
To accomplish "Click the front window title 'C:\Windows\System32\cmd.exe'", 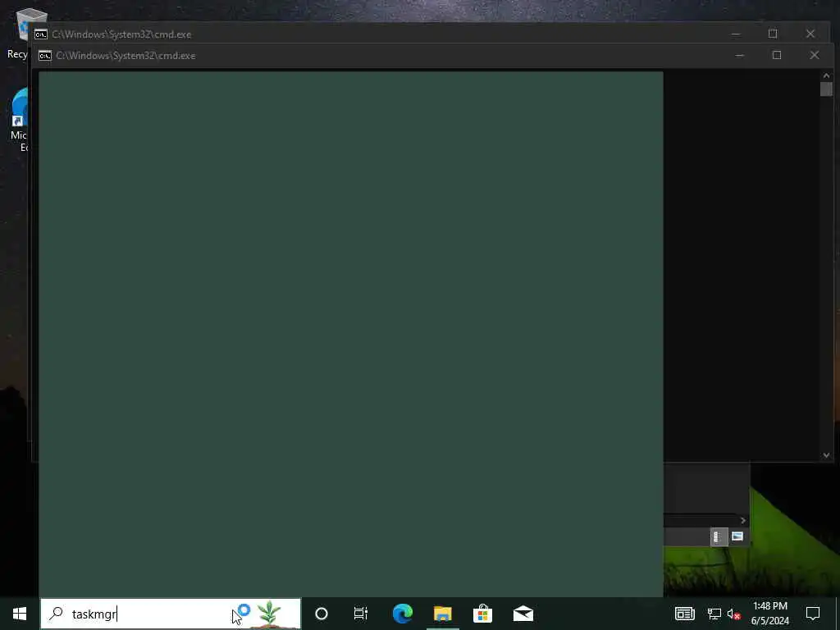I will 126,56.
